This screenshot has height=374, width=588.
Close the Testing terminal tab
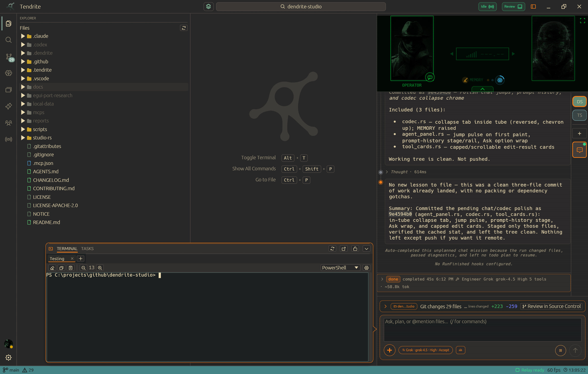coord(72,258)
